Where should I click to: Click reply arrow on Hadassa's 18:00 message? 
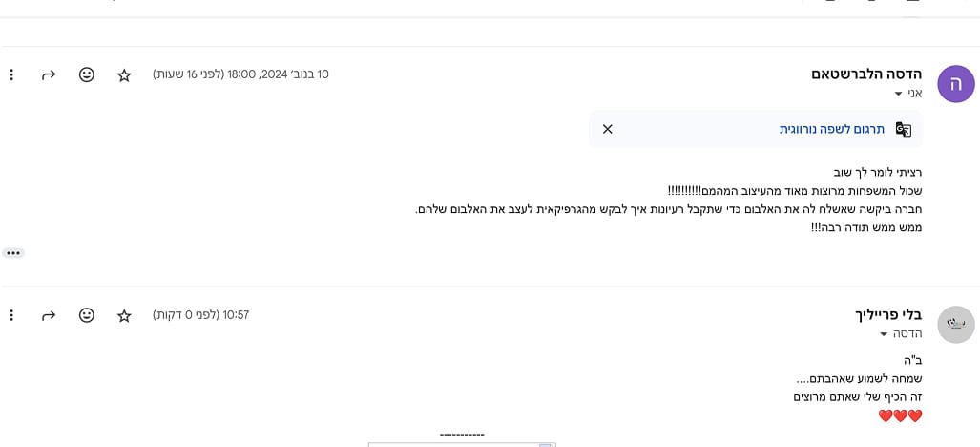pos(49,74)
